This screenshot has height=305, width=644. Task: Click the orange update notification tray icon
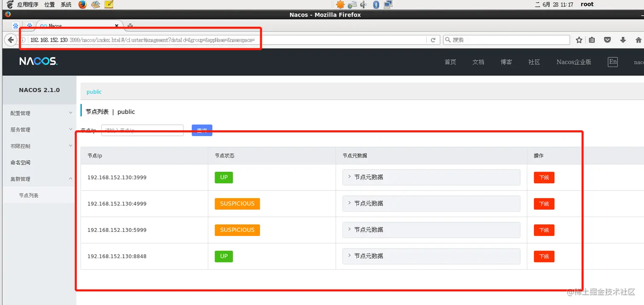(340, 5)
